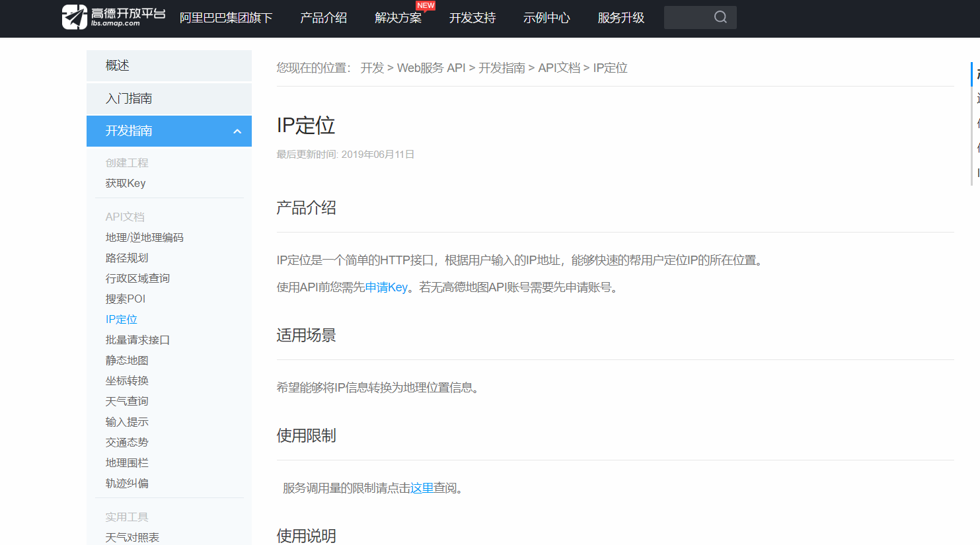Click the 使用说明 section heading
The width and height of the screenshot is (980, 545).
click(306, 536)
